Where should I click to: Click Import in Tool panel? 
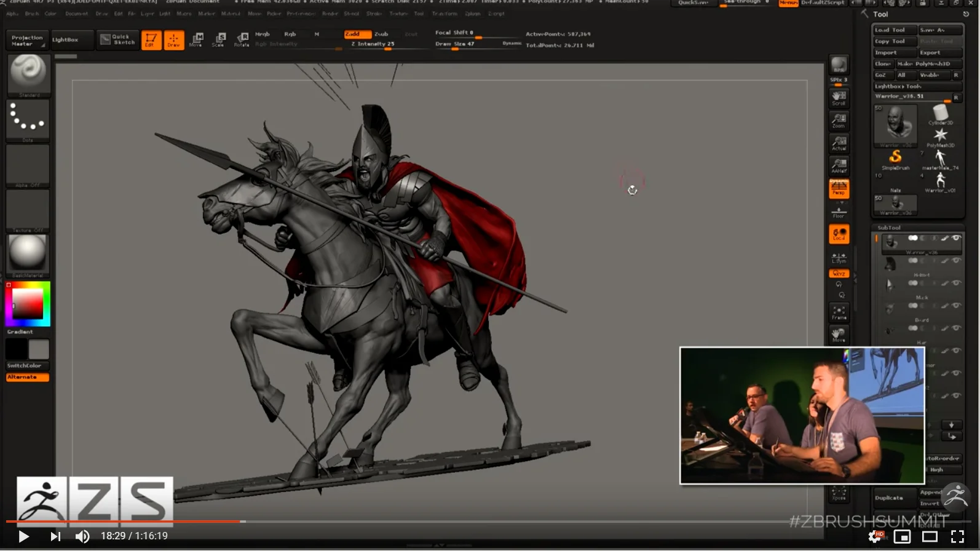pyautogui.click(x=895, y=53)
